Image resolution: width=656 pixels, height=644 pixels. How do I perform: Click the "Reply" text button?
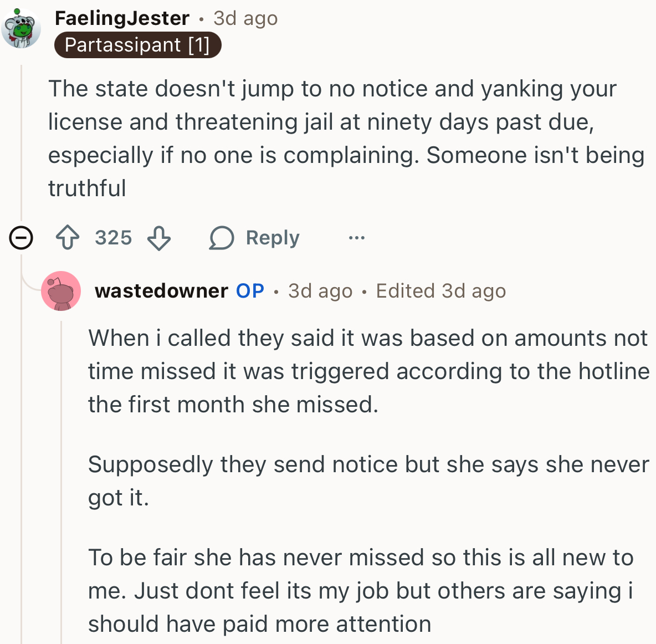click(272, 237)
